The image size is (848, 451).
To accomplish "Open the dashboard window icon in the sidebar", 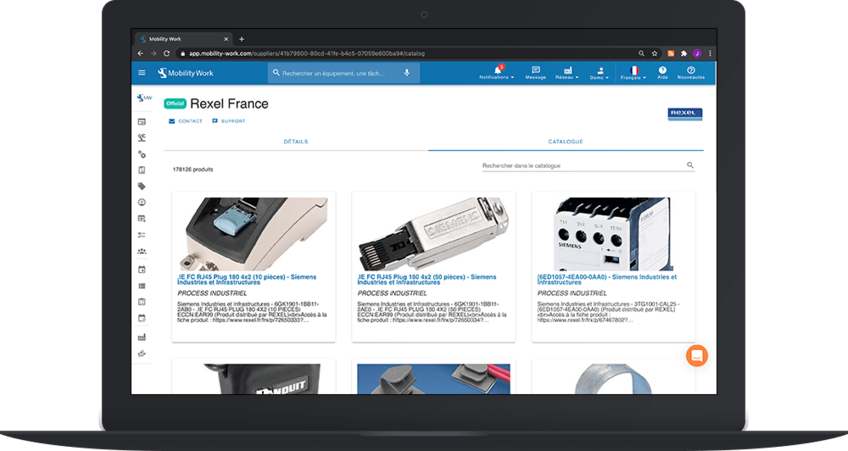I will pyautogui.click(x=142, y=122).
